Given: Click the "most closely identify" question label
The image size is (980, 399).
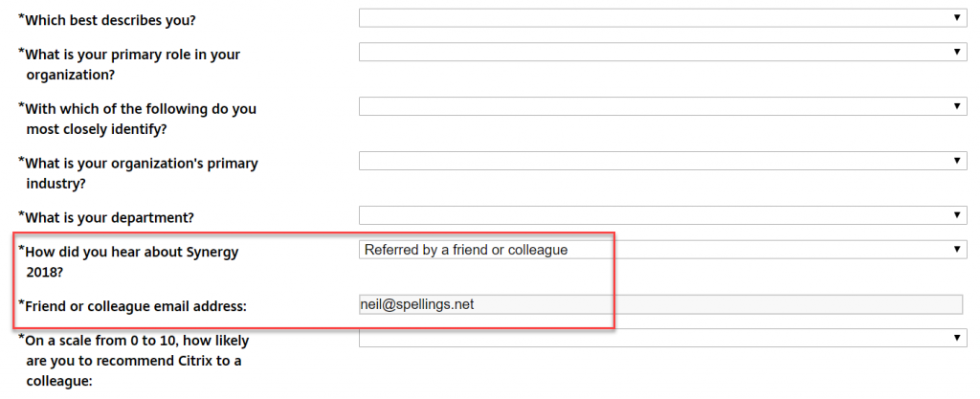Looking at the screenshot, I should [x=141, y=119].
